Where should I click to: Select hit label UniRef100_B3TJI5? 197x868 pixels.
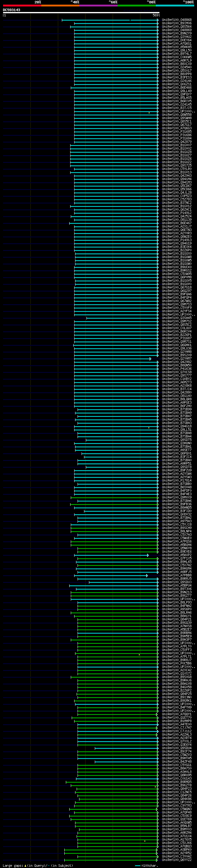pos(177,108)
